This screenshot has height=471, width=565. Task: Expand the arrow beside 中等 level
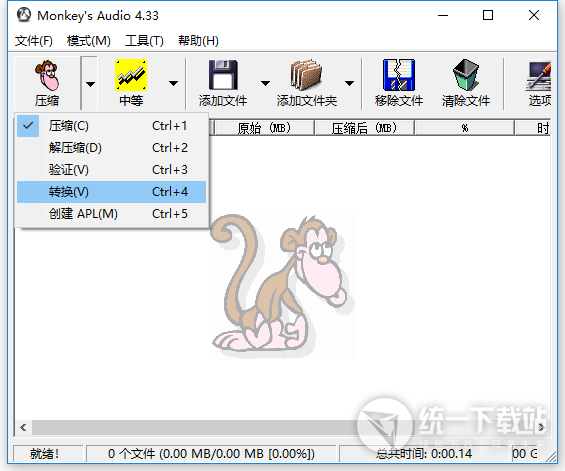point(173,84)
